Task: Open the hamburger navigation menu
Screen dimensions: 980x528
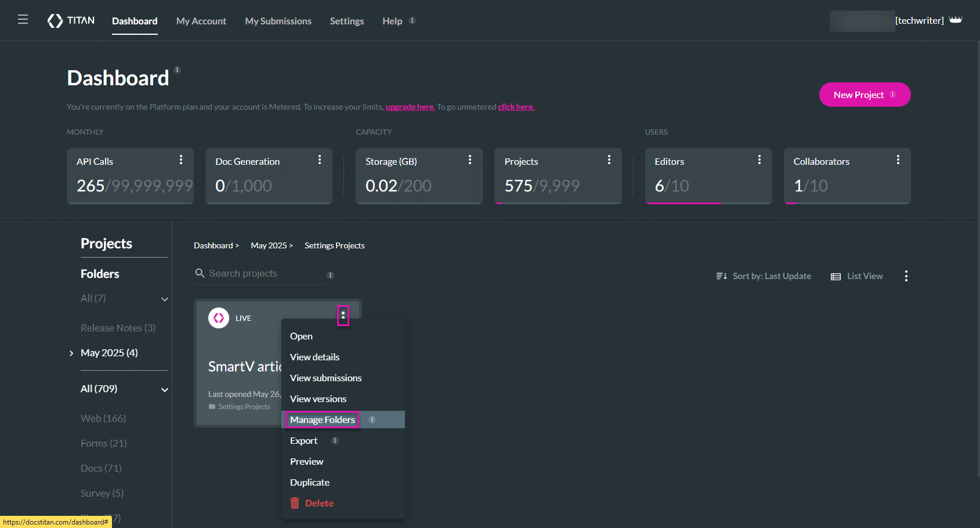Action: [x=23, y=20]
